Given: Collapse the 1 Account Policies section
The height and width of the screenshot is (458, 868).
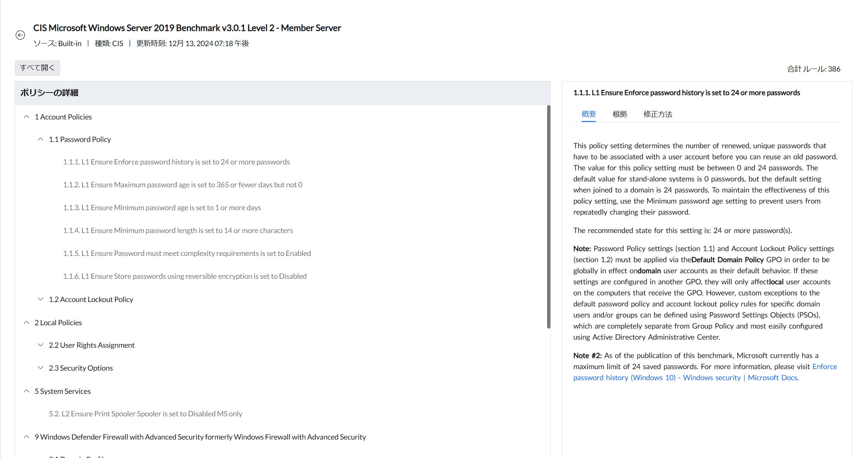Looking at the screenshot, I should pos(27,117).
